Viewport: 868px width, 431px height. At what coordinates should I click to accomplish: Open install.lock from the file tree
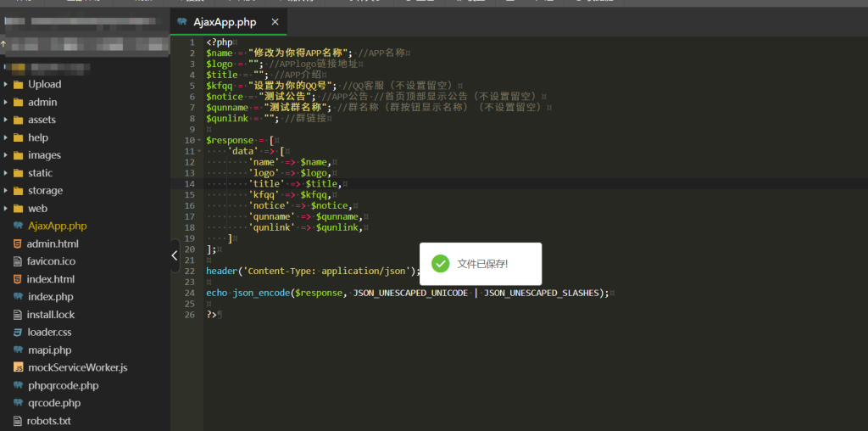pyautogui.click(x=50, y=315)
